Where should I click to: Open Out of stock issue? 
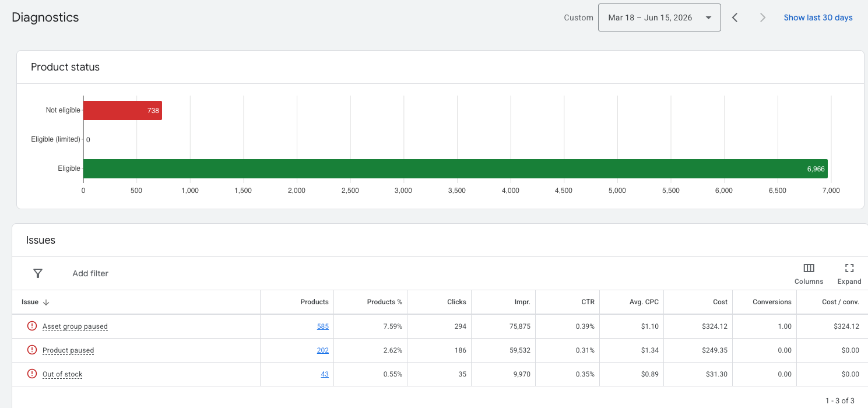(x=62, y=374)
